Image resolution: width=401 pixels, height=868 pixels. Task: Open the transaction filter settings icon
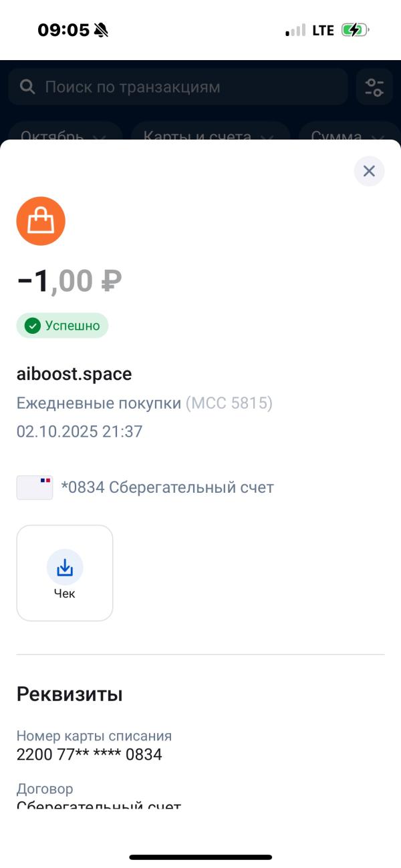point(374,87)
